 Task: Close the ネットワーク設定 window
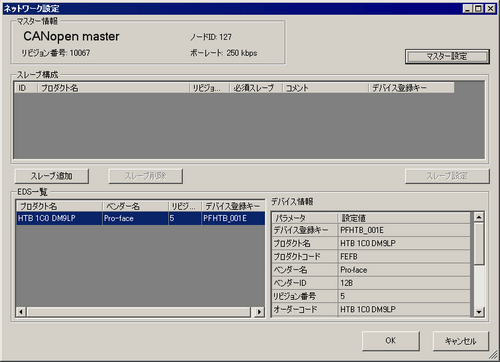(x=490, y=9)
